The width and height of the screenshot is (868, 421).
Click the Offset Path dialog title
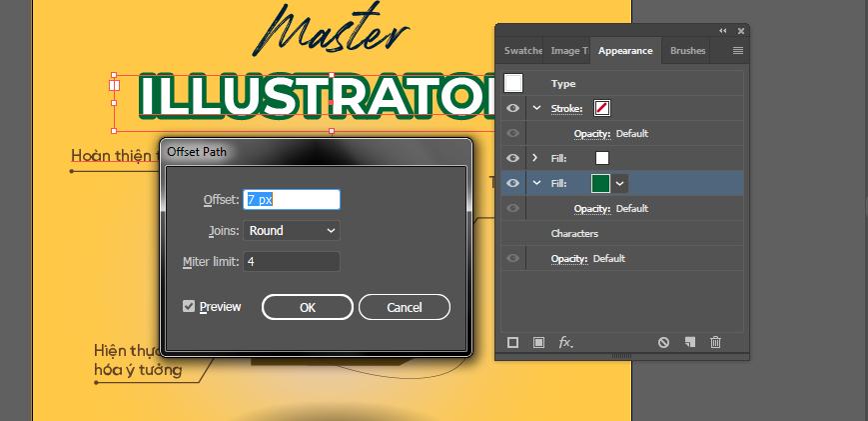point(197,152)
